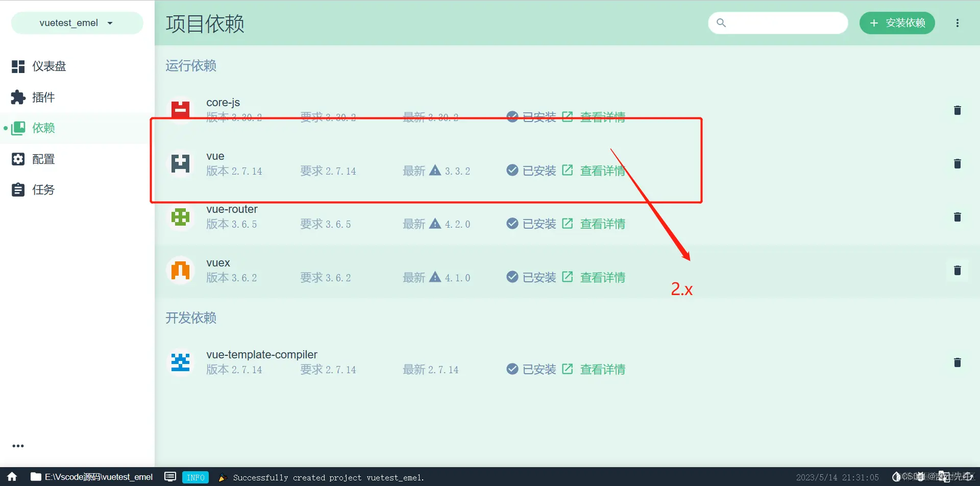Screen dimensions: 980x486
Task: Click the vue-router package logo
Action: pos(180,217)
